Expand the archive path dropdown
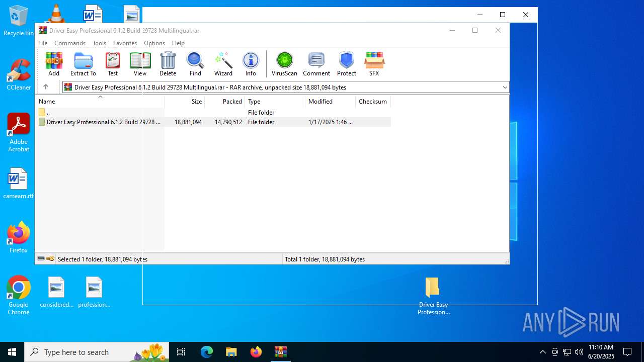The image size is (644, 362). tap(505, 87)
